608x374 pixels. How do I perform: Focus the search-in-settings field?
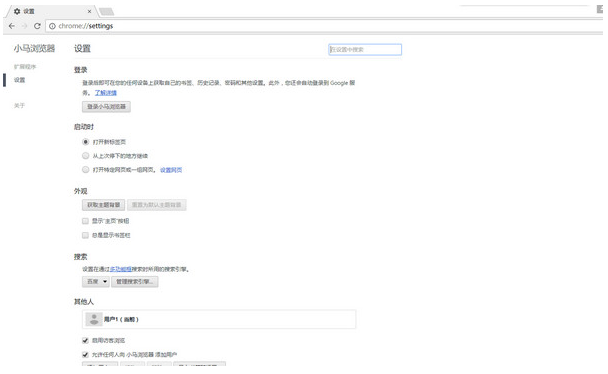click(x=365, y=50)
